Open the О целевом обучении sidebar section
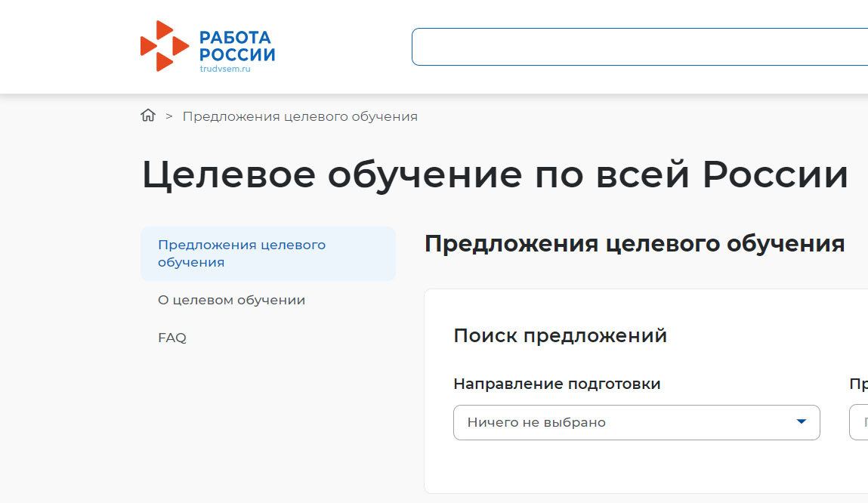868x503 pixels. click(x=231, y=300)
